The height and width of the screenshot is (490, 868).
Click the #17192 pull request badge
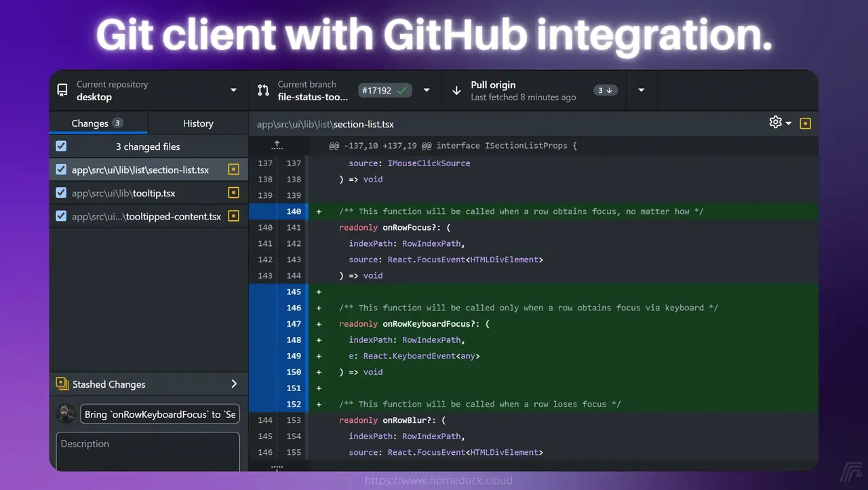coord(385,90)
